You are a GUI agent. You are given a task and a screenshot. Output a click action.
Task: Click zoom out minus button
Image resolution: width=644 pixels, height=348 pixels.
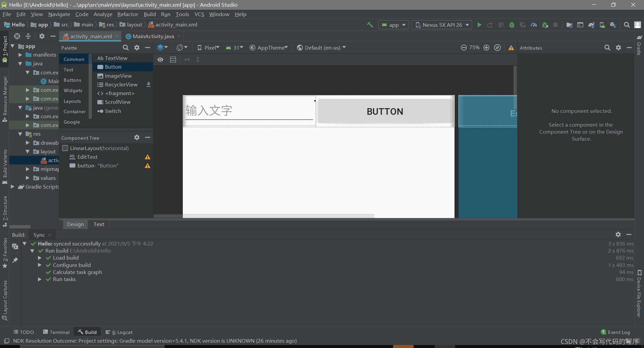point(464,48)
